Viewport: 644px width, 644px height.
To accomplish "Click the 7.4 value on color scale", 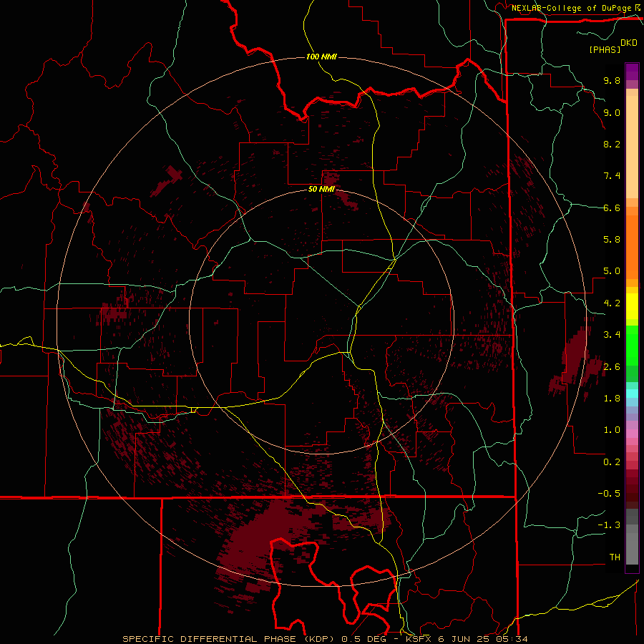I will 612,176.
